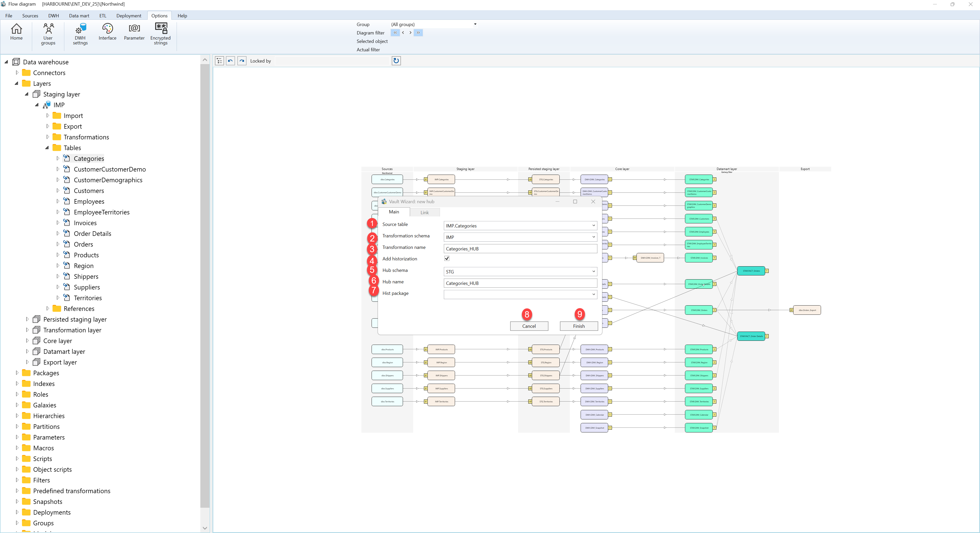Jump to first diagram filter
The image size is (980, 533).
pos(395,33)
